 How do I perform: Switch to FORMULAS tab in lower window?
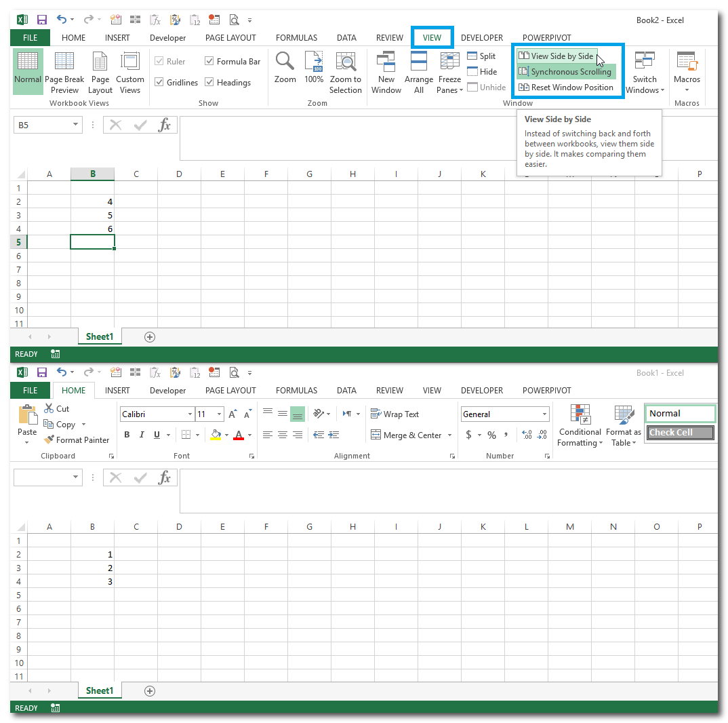(296, 391)
